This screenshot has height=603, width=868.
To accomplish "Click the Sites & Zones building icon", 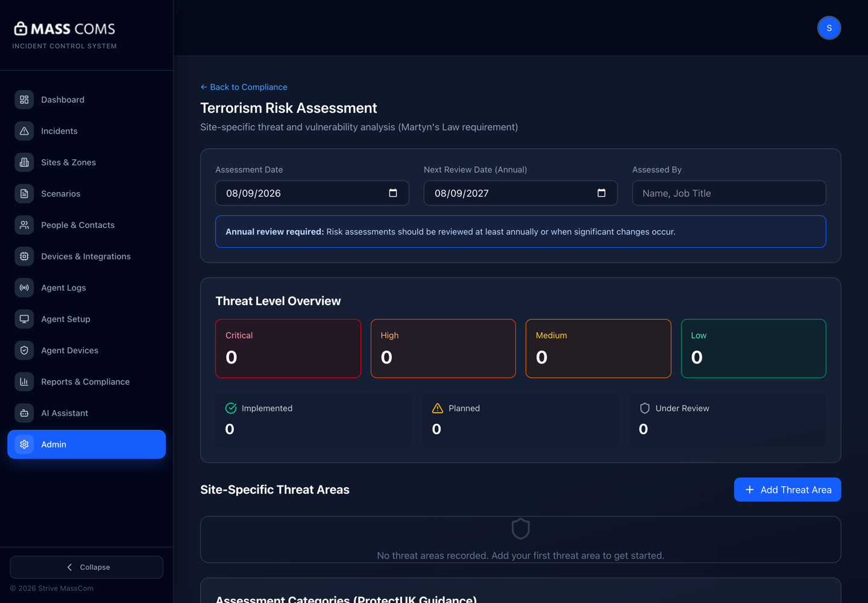I will click(x=24, y=162).
